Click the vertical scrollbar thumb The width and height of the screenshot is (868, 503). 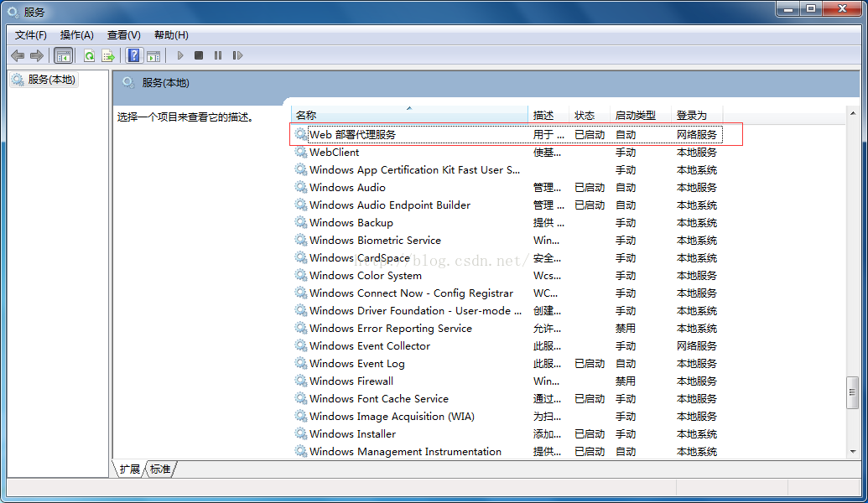pyautogui.click(x=853, y=392)
